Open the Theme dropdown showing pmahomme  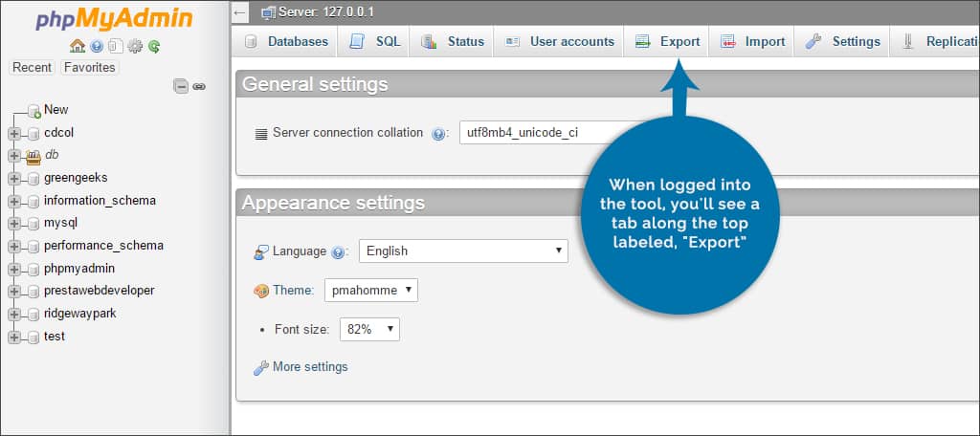(371, 290)
